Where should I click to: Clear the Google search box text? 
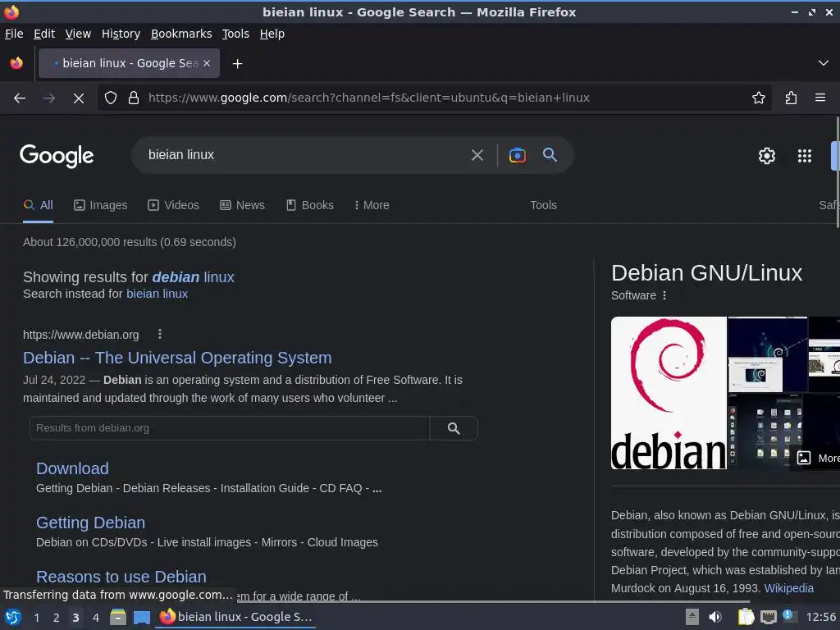[x=477, y=155]
